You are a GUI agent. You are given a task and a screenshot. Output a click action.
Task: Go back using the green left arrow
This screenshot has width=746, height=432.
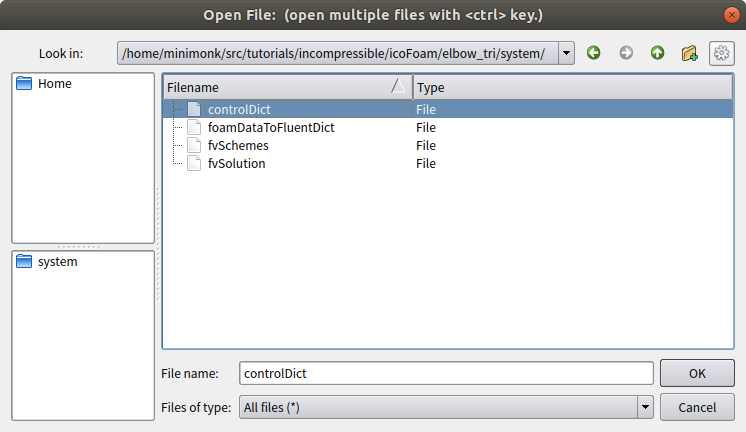point(593,53)
